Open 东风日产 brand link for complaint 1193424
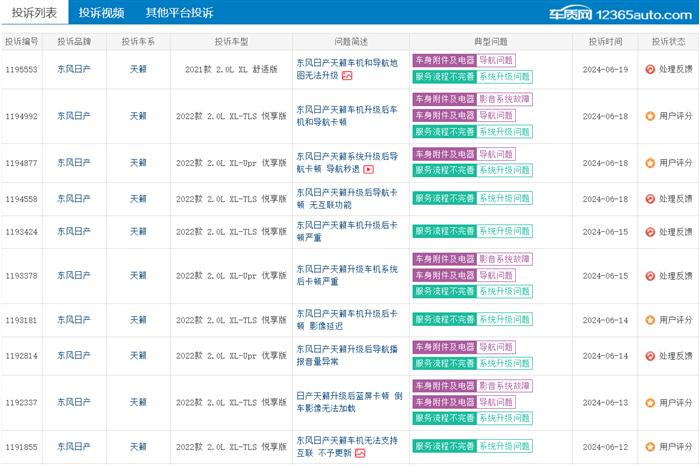 (x=74, y=232)
